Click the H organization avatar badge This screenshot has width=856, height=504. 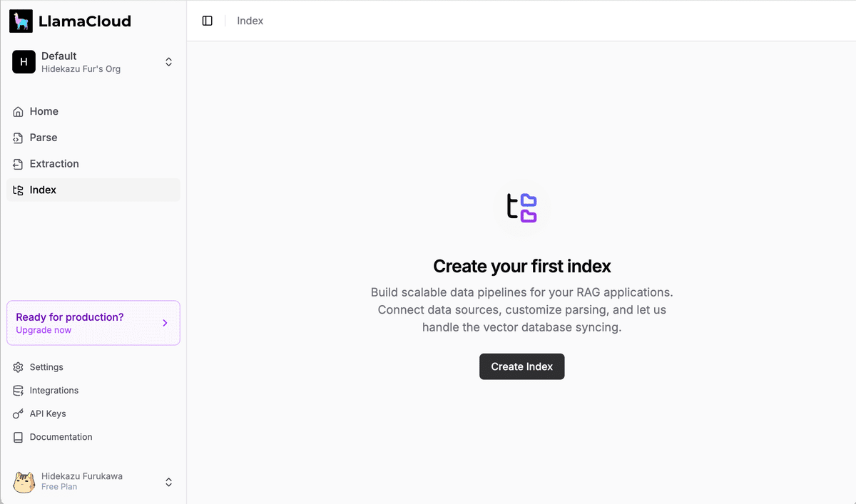pos(24,62)
